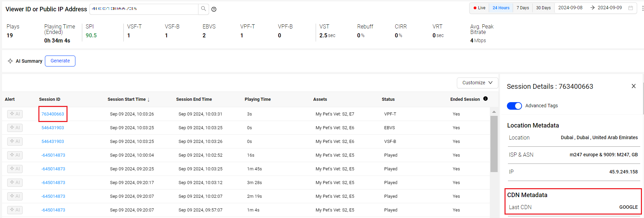Open the calendar date picker icon
The width and height of the screenshot is (644, 218).
coord(630,8)
